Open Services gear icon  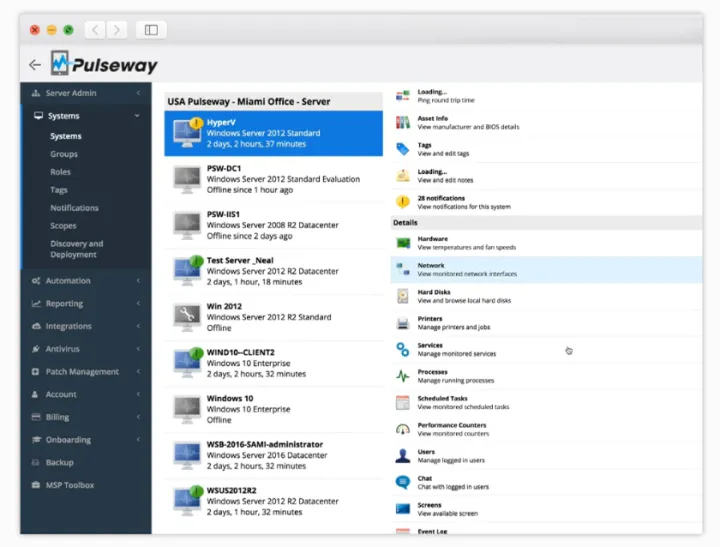[403, 349]
